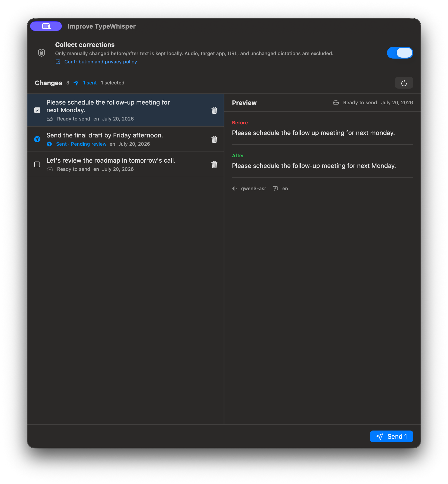Toggle the Collect corrections switch off

pos(400,53)
